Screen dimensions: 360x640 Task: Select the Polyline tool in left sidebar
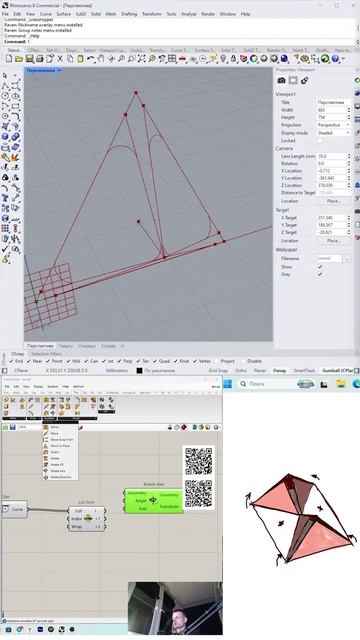click(x=5, y=86)
